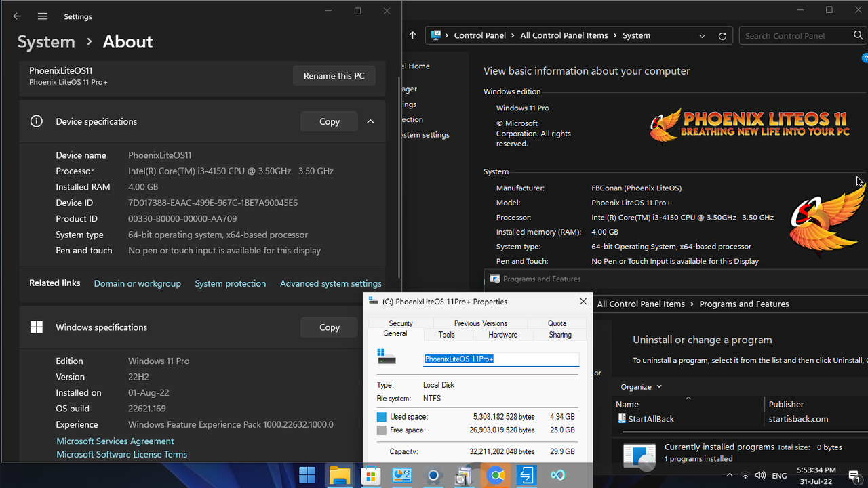Screen dimensions: 868x488
Task: Open Programs and Features taskbar icon
Action: click(x=465, y=476)
